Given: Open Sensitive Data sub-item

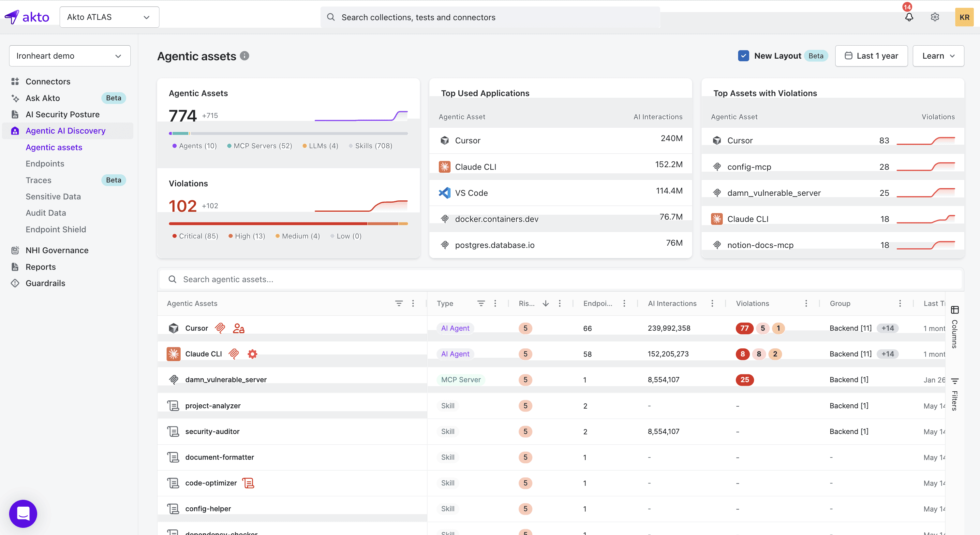Looking at the screenshot, I should click(x=53, y=196).
